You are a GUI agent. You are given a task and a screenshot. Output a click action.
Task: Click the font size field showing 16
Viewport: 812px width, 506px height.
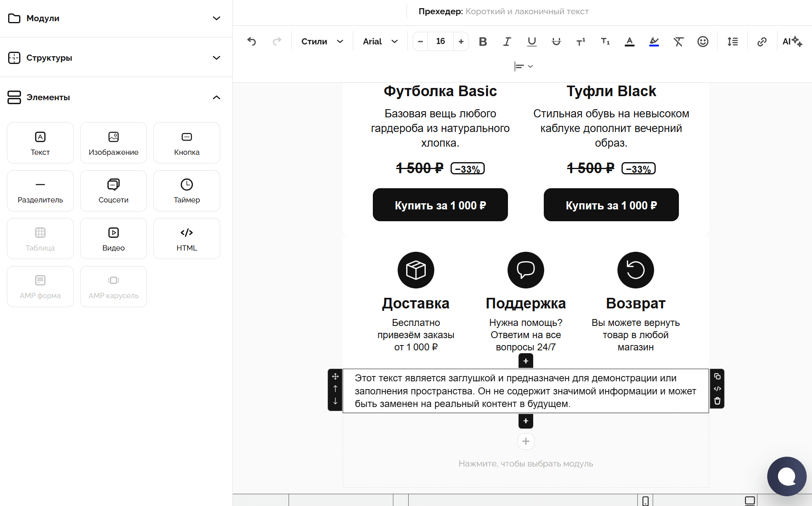440,42
